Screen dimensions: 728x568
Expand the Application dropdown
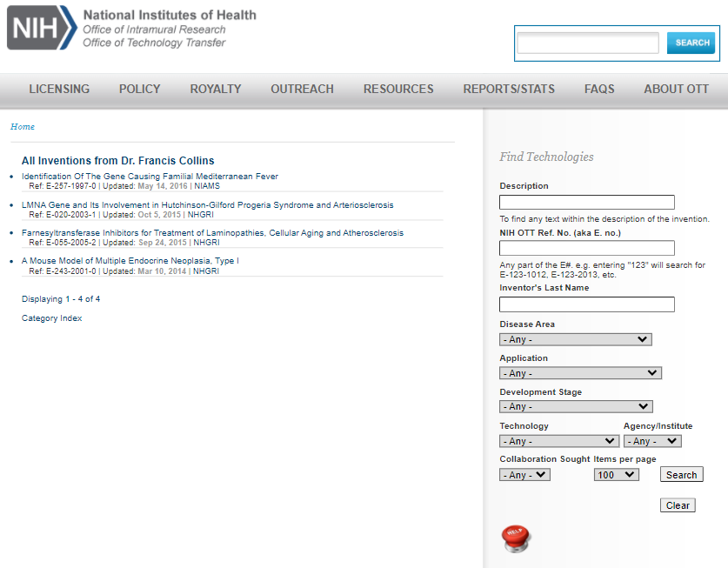click(580, 373)
